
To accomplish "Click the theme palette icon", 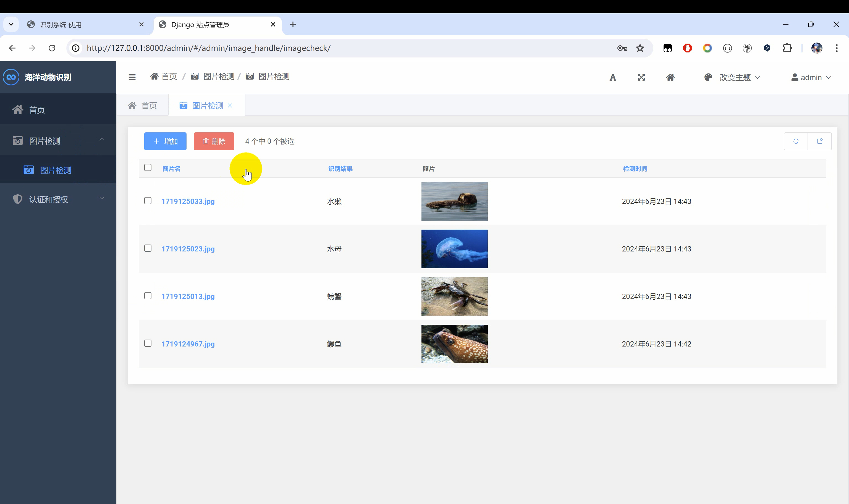I will [708, 77].
